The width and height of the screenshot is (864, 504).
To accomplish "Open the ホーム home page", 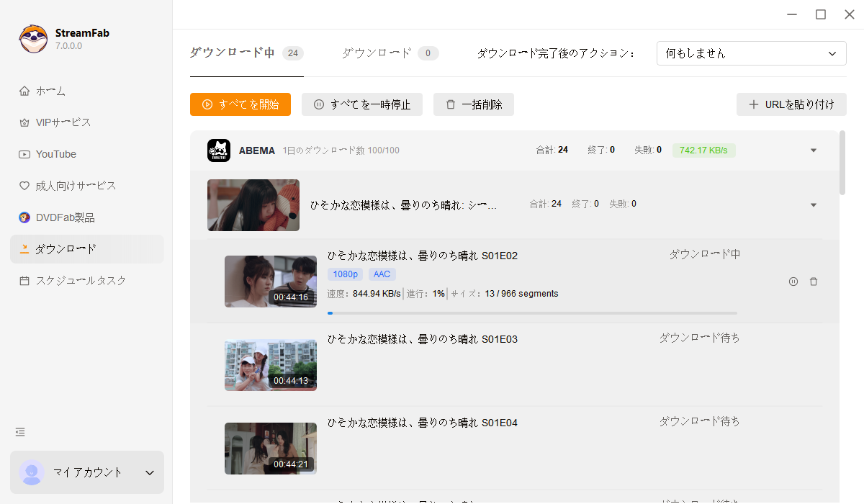I will click(50, 91).
